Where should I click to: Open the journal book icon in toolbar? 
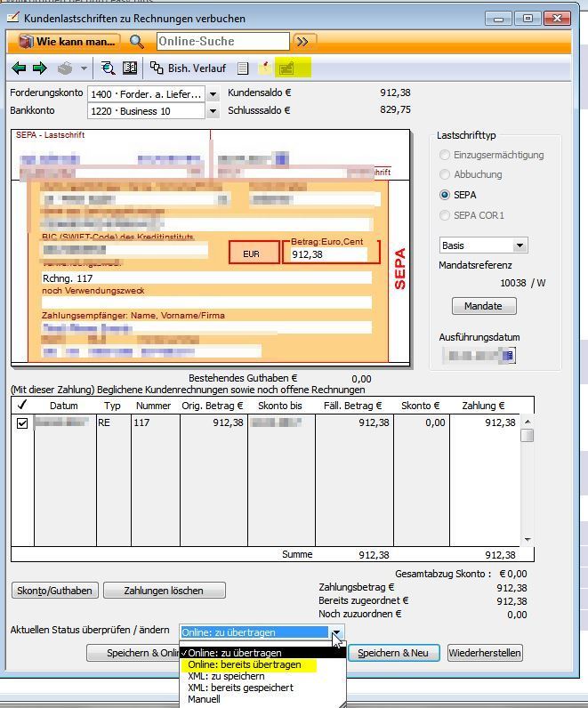pyautogui.click(x=130, y=68)
